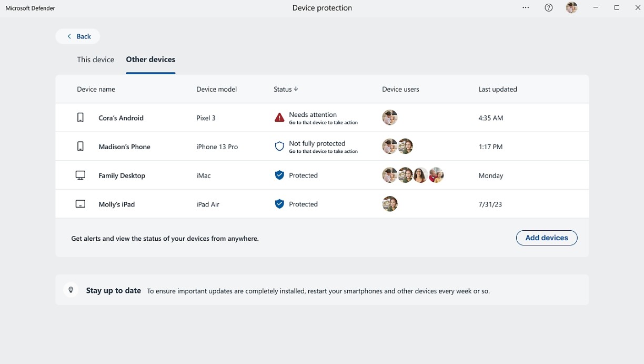This screenshot has width=644, height=364.
Task: Click the Get alerts and view status text
Action: (x=165, y=239)
